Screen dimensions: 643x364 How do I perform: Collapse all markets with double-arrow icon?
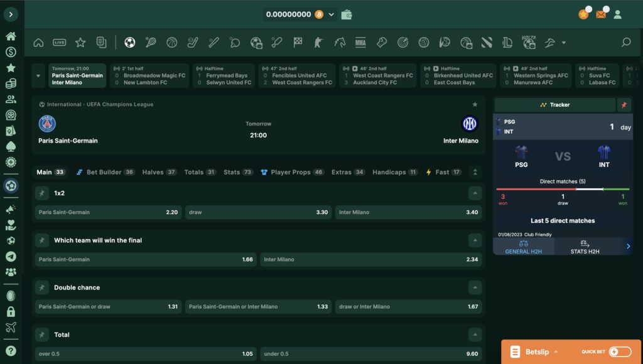475,172
